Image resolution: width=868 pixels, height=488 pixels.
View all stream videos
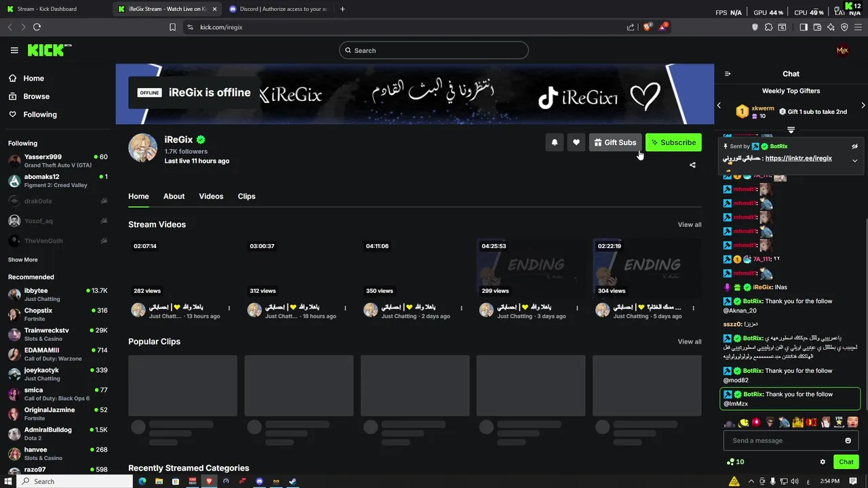[690, 224]
